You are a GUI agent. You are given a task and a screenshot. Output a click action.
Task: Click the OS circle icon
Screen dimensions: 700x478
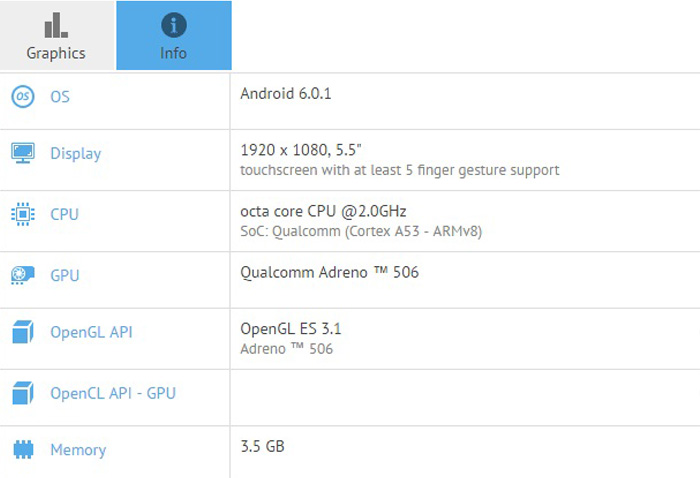click(x=23, y=96)
